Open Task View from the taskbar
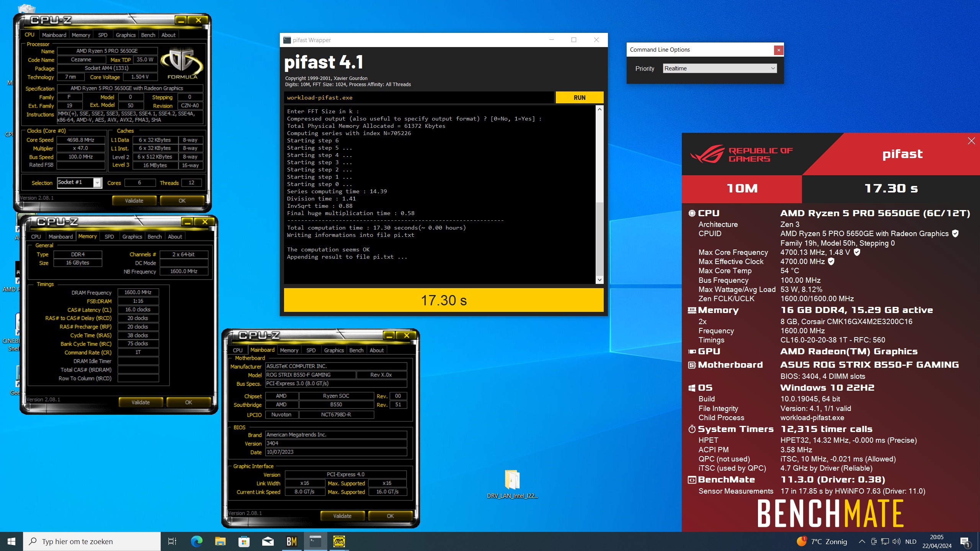 (x=172, y=541)
